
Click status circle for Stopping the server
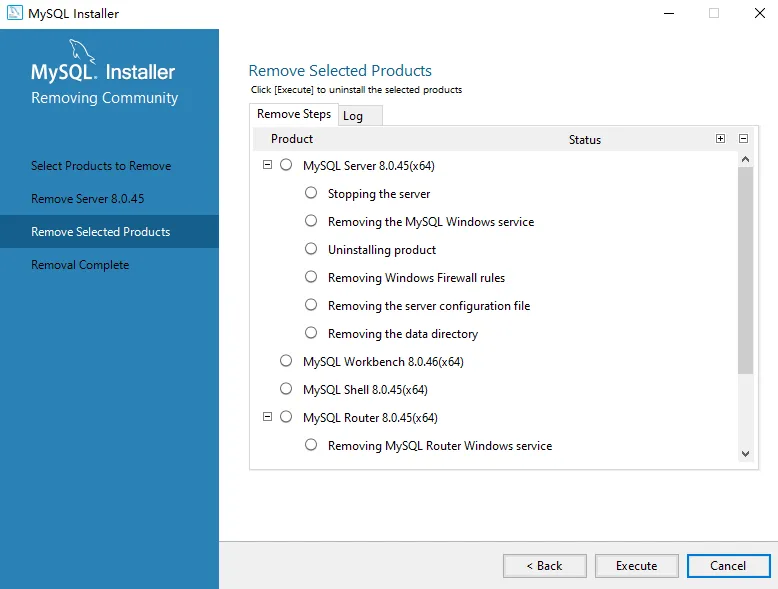pos(311,193)
